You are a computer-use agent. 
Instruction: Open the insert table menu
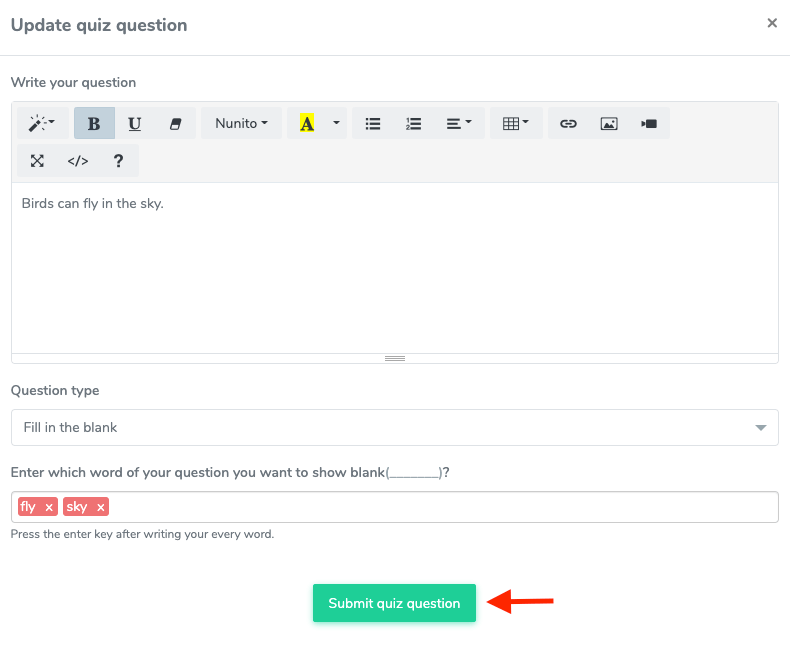pyautogui.click(x=516, y=124)
